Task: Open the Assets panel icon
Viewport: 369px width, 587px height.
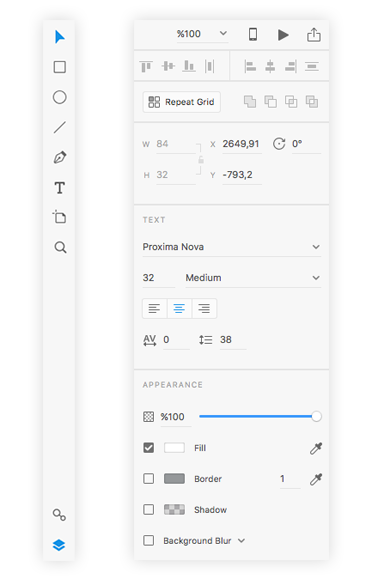Action: [59, 515]
